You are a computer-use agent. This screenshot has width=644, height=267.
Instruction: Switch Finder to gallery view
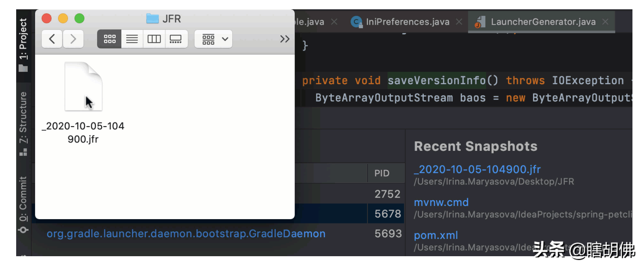(x=176, y=39)
